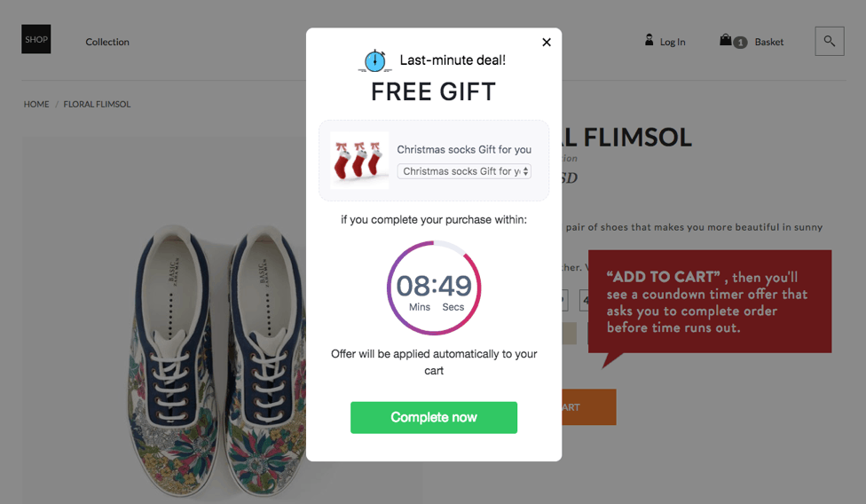Image resolution: width=866 pixels, height=504 pixels.
Task: Click the Log In link text
Action: [x=673, y=42]
